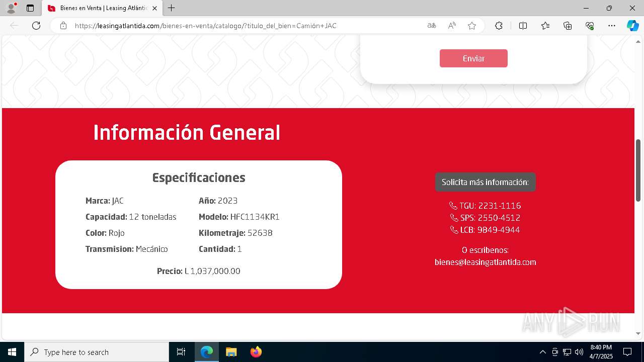Click the Color: Rojo text
644x362 pixels.
105,233
